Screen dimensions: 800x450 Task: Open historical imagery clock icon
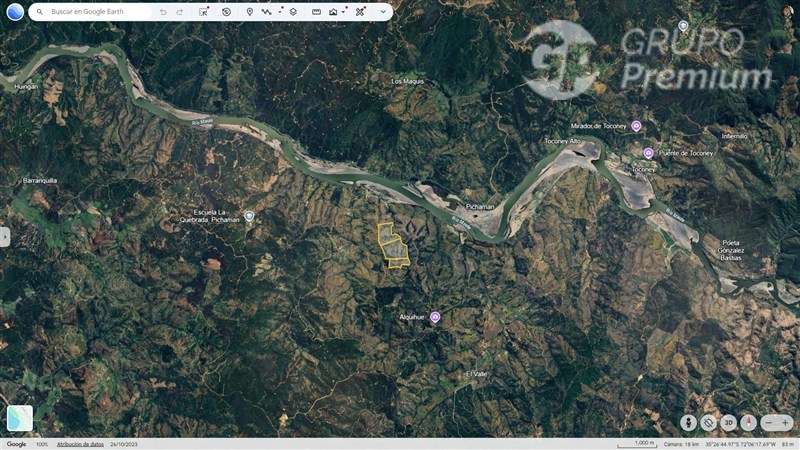click(227, 12)
